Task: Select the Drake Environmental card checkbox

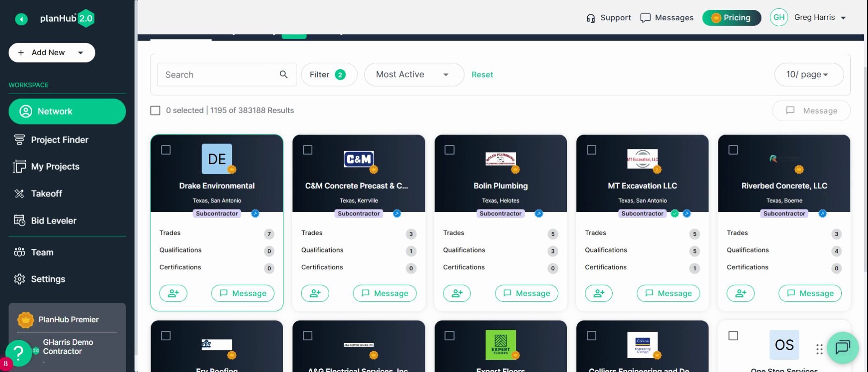Action: 166,150
